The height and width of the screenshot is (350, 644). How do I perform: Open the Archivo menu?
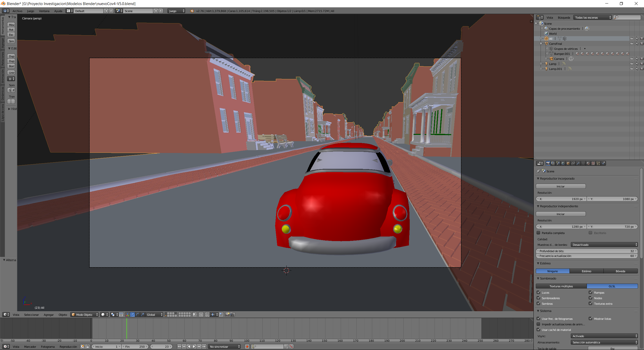(x=17, y=11)
